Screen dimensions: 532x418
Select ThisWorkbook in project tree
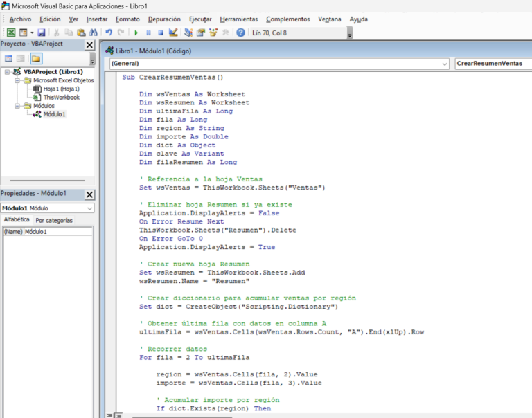pyautogui.click(x=62, y=98)
